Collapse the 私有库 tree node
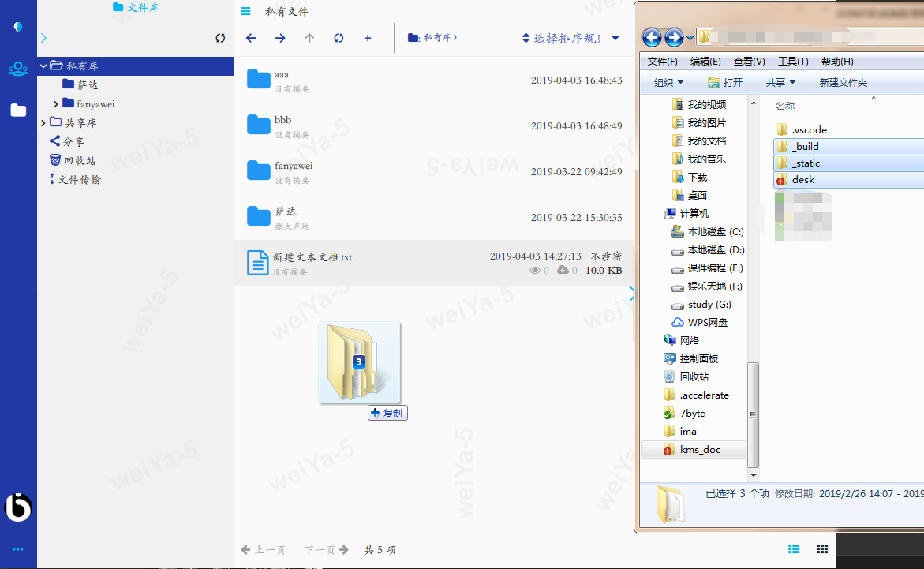The height and width of the screenshot is (569, 924). click(43, 66)
